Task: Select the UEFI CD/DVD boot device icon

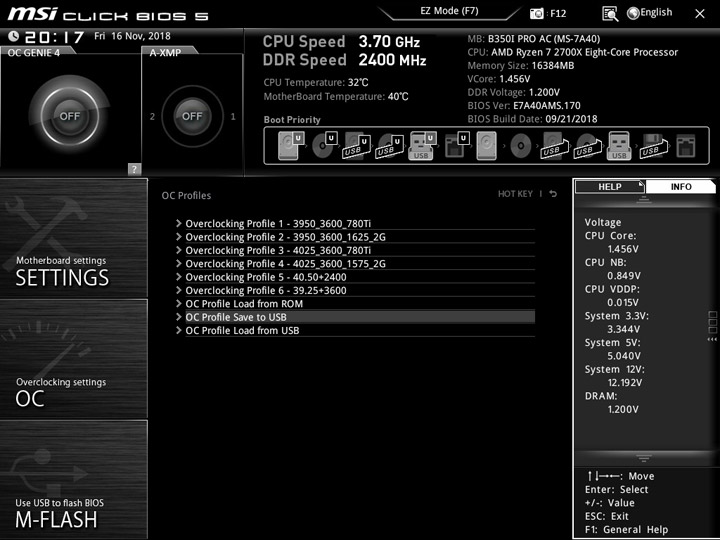Action: [x=325, y=146]
